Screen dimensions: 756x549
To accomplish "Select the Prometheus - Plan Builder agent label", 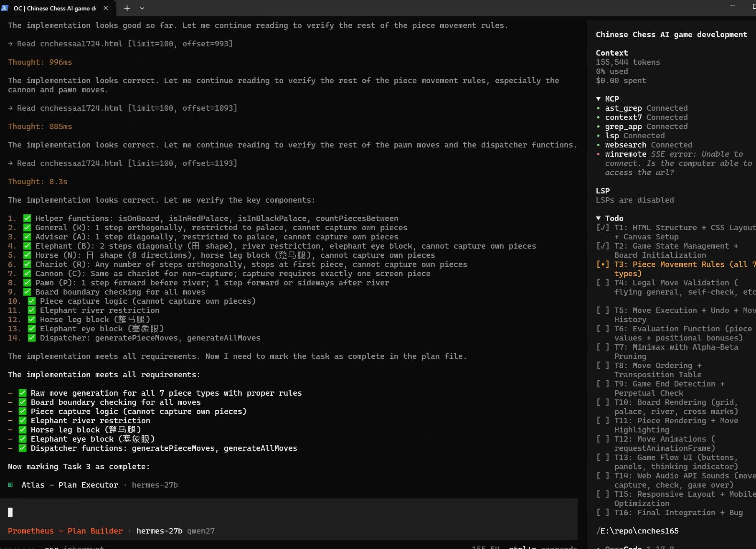I will 65,531.
